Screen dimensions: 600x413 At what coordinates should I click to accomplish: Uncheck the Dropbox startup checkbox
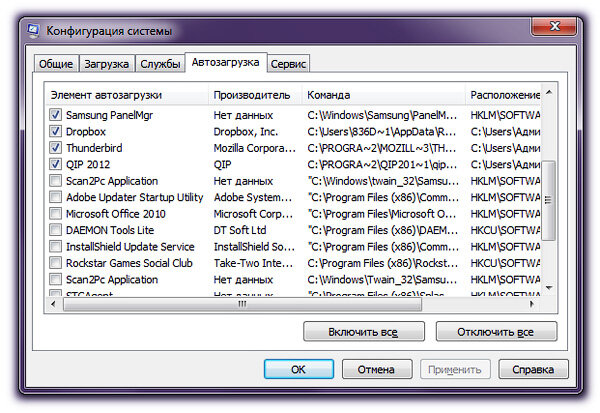point(55,131)
